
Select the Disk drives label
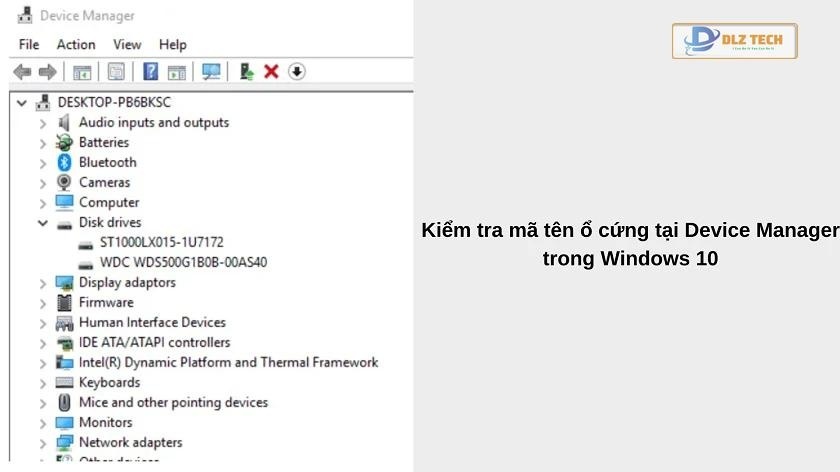point(110,222)
